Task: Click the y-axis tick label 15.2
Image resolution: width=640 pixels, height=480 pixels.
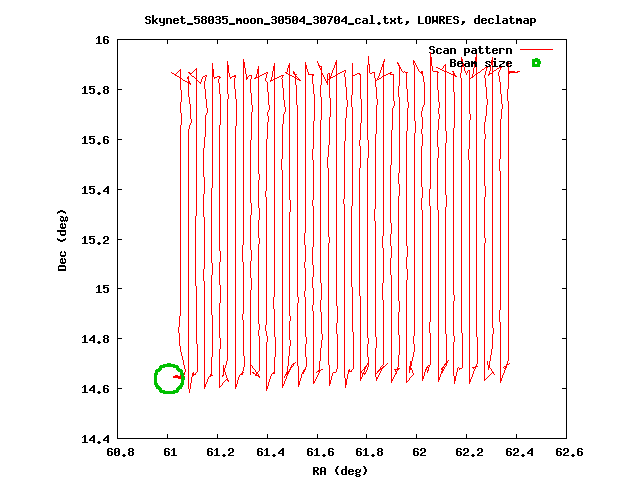Action: (x=96, y=240)
